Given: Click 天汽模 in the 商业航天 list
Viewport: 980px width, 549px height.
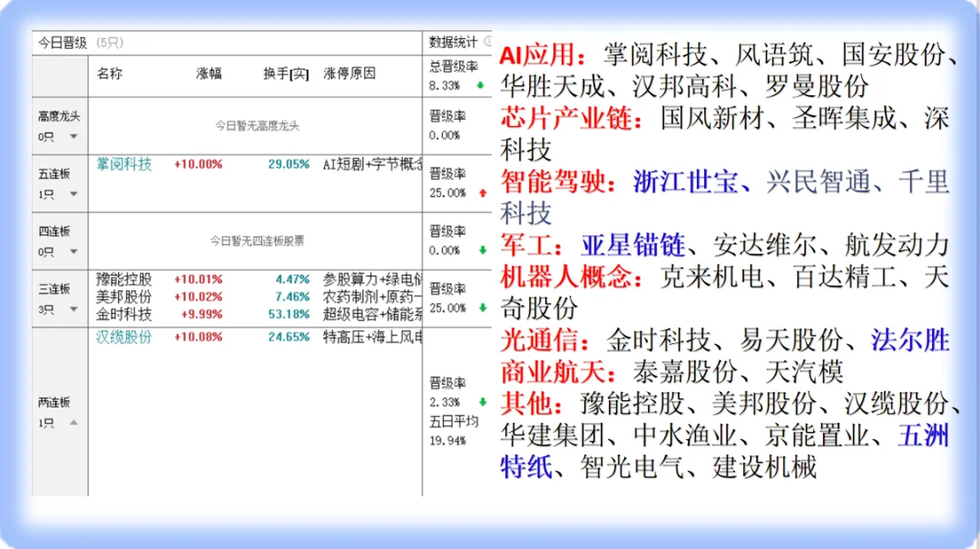Looking at the screenshot, I should [x=804, y=373].
